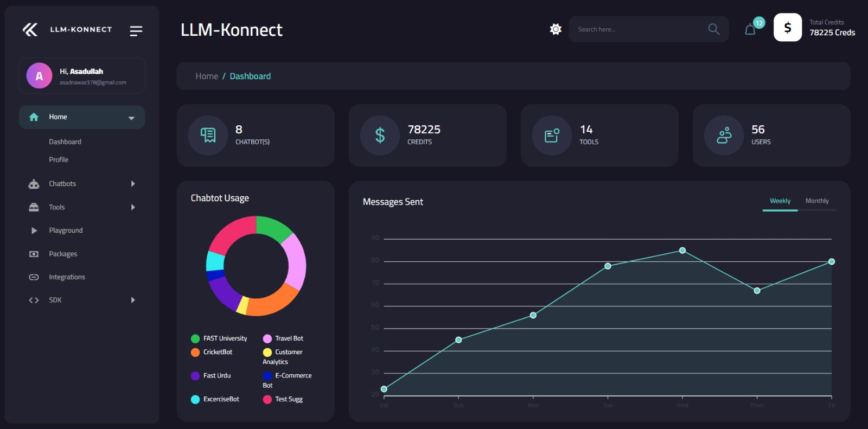The image size is (868, 429).
Task: Click the dollar sign credits icon in header
Action: pos(787,28)
